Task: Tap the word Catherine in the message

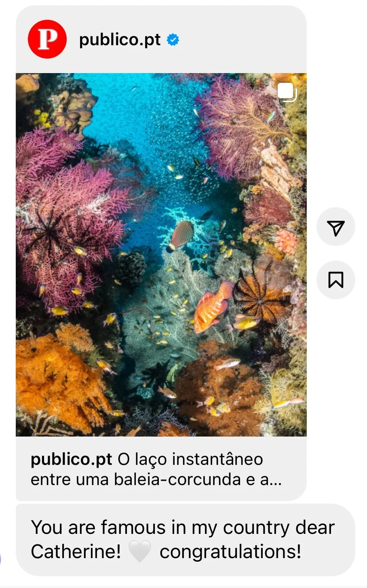Action: click(76, 552)
